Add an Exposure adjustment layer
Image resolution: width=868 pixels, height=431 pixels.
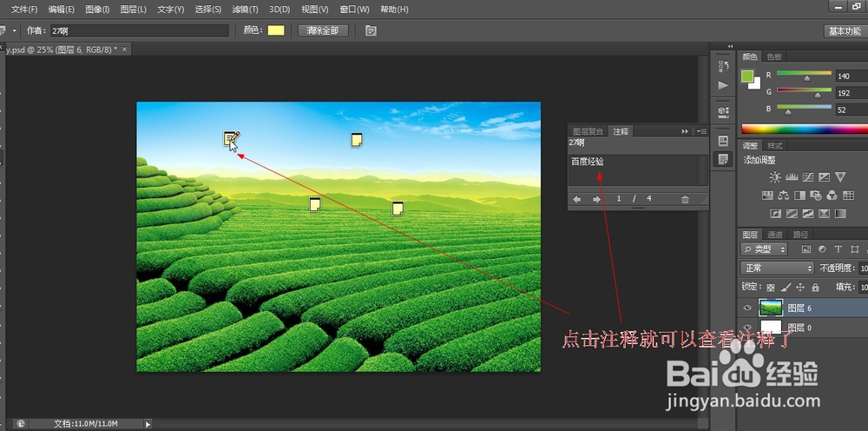tap(825, 177)
